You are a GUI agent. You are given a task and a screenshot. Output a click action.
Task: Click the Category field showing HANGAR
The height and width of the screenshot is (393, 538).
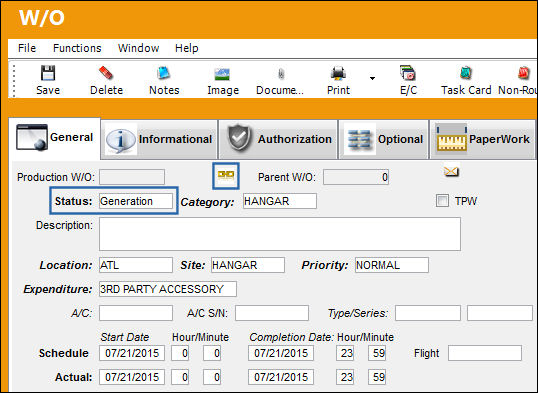280,201
